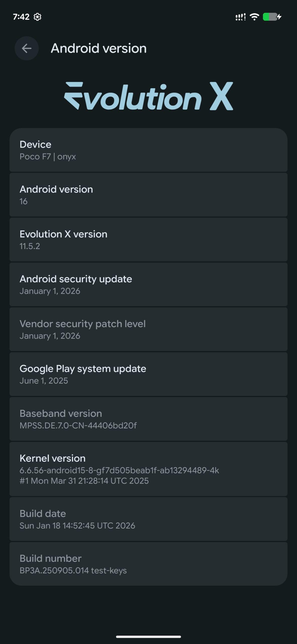Tap the Kernel version entry
The height and width of the screenshot is (644, 297).
tap(148, 469)
